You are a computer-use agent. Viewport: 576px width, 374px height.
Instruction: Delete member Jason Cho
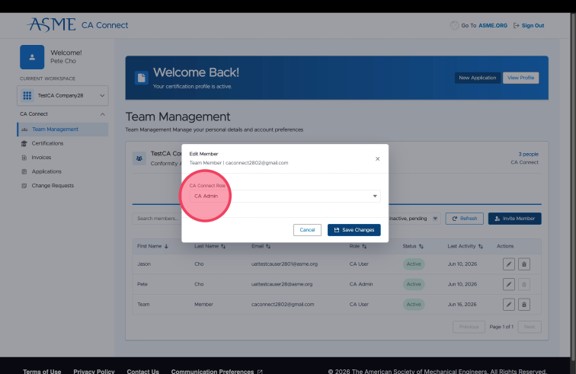pos(524,264)
